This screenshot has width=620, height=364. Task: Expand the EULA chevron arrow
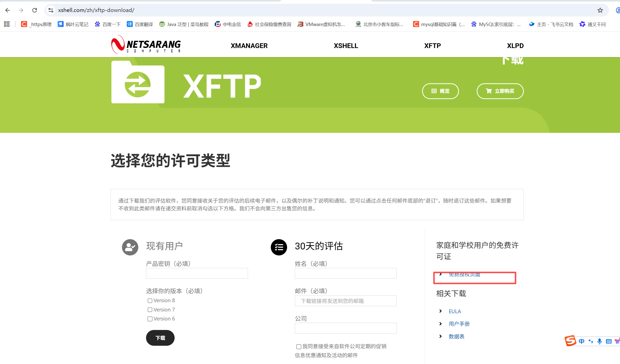[x=441, y=311]
